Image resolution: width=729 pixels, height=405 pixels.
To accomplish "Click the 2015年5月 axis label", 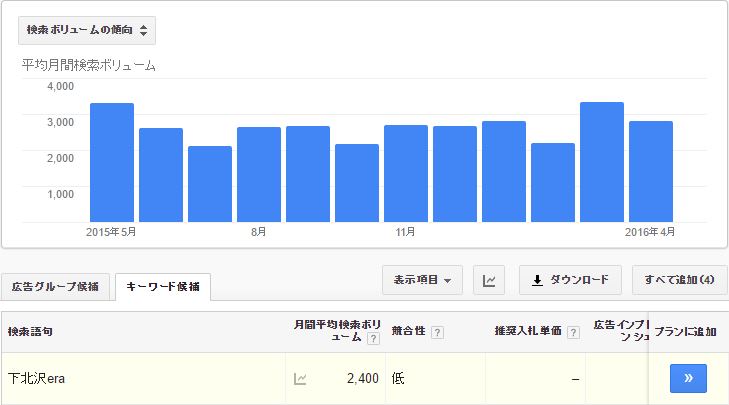I will pos(111,232).
